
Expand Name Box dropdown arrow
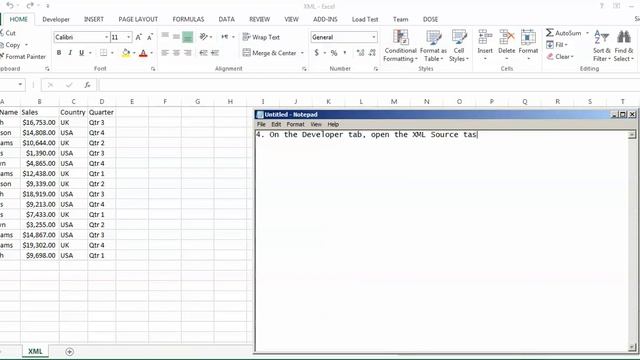click(x=20, y=84)
